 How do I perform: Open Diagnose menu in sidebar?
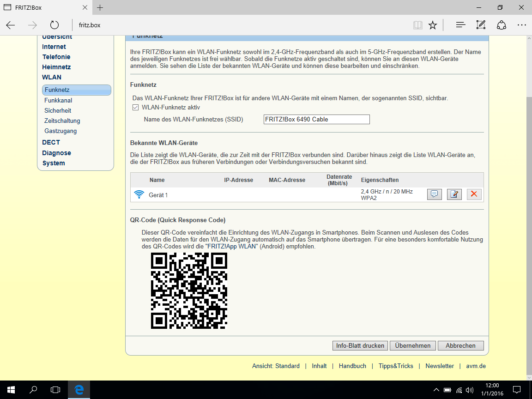click(56, 153)
